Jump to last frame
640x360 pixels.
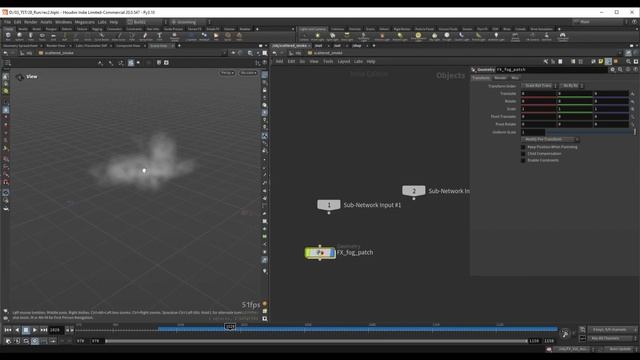[x=44, y=330]
